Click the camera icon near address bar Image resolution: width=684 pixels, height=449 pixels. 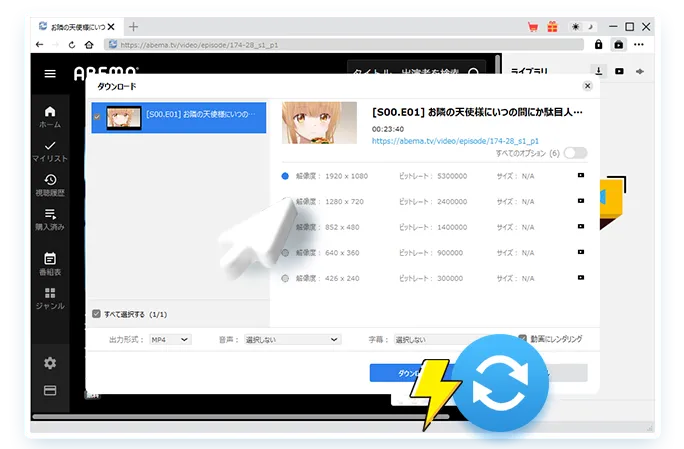(619, 45)
